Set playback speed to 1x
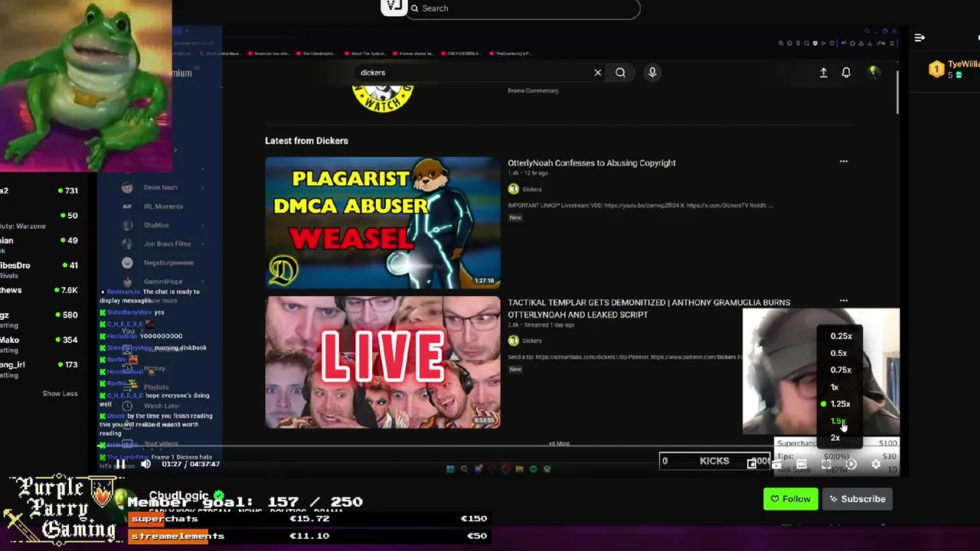980x551 pixels. point(835,386)
